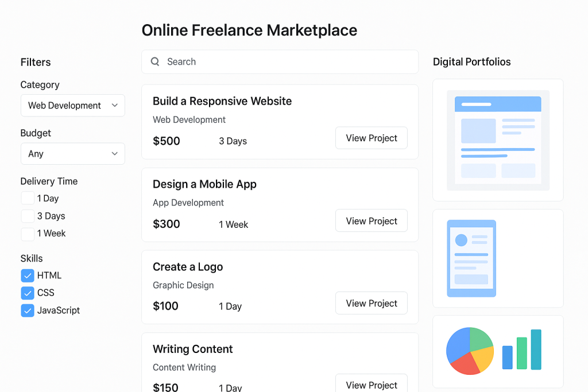Toggle off the JavaScript skill
This screenshot has width=588, height=392.
click(27, 311)
